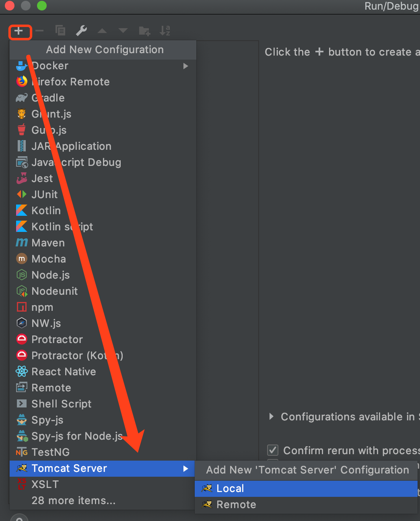Click the Add New Configuration plus button
This screenshot has width=420, height=521.
(x=19, y=31)
